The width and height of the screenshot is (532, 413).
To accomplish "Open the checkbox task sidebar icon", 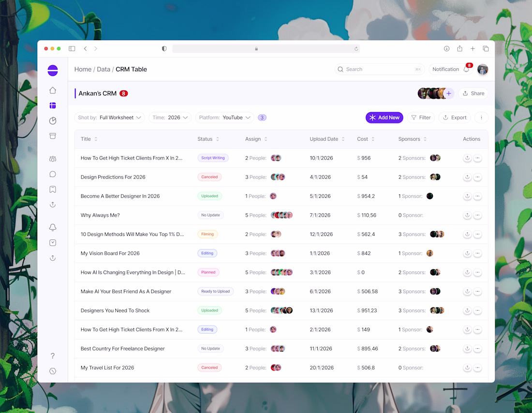I will [53, 243].
